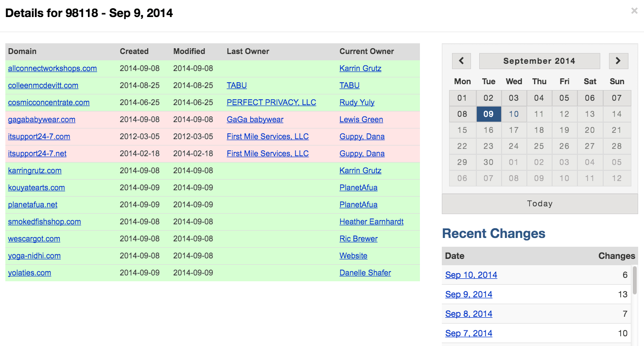The width and height of the screenshot is (644, 346).
Task: Click the Domain column header
Action: pyautogui.click(x=22, y=51)
